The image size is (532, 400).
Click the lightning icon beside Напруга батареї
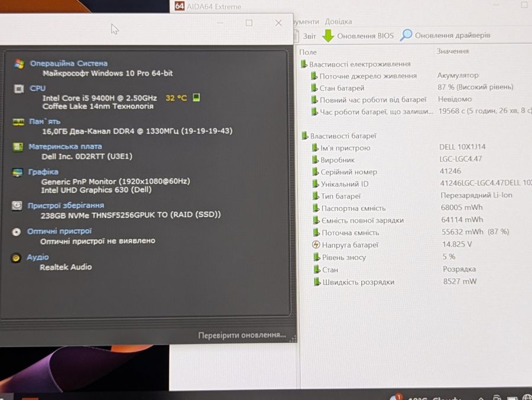point(316,245)
